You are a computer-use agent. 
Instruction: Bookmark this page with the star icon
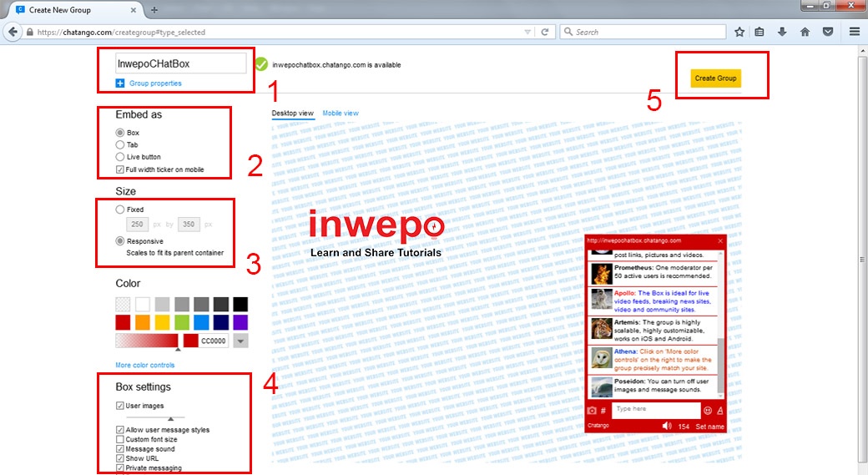coord(739,32)
